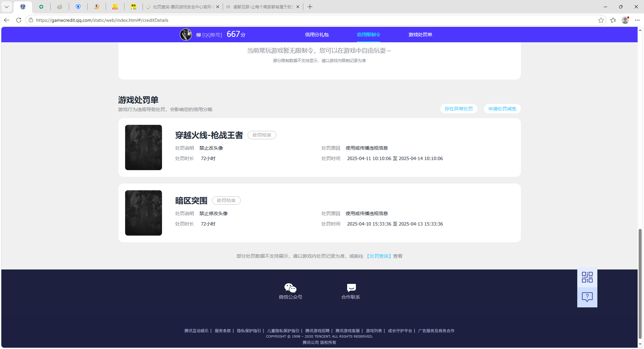Click 2025-04-11 punishment time for 穿越火线
Viewport: 644px width, 349px height.
point(395,158)
